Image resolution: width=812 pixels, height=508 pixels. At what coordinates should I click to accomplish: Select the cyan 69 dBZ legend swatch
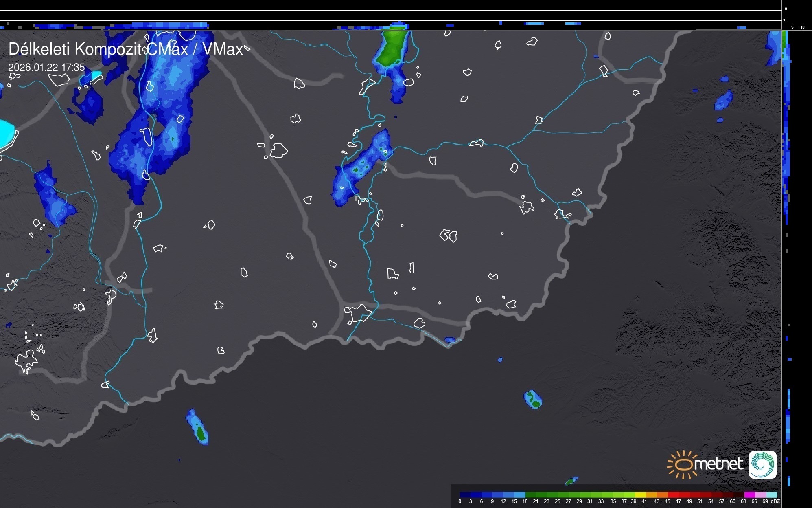[x=771, y=495]
